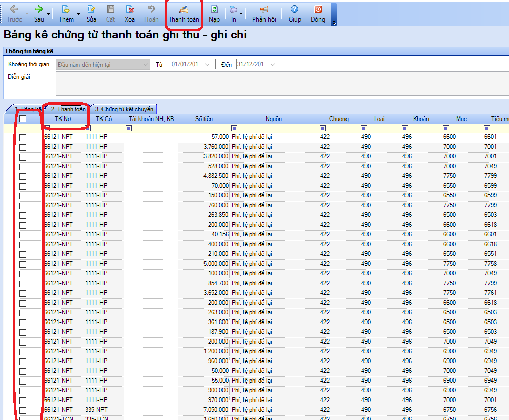
Task: Print using the In icon
Action: point(233,14)
